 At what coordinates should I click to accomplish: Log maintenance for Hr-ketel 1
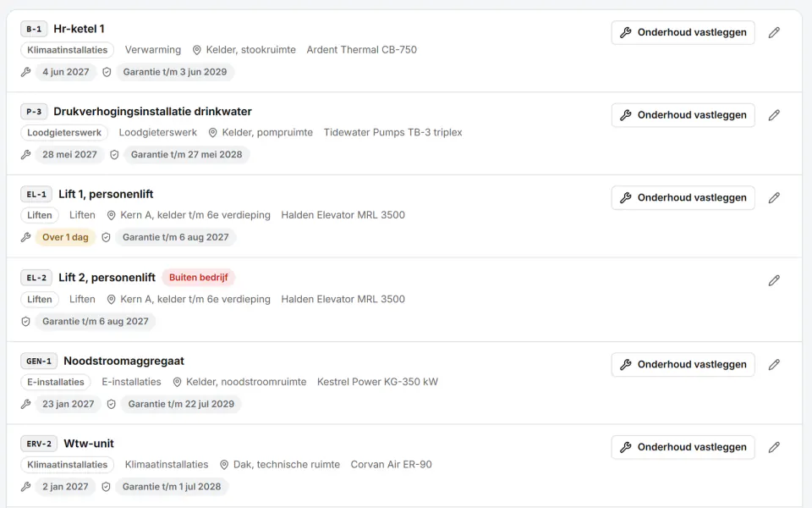683,33
